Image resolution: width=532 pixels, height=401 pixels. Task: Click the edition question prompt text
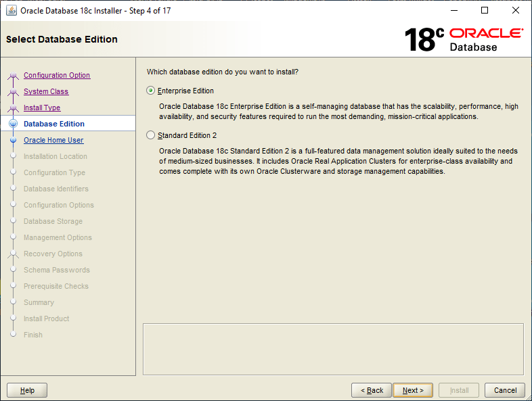point(223,72)
